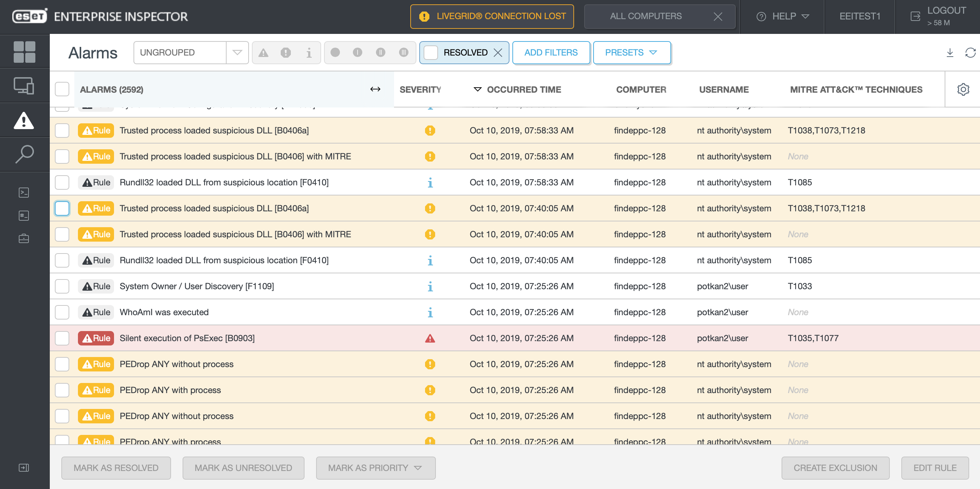Viewport: 980px width, 489px height.
Task: Check the 07:58:33 Rundll32 [F0410] row
Action: (62, 182)
